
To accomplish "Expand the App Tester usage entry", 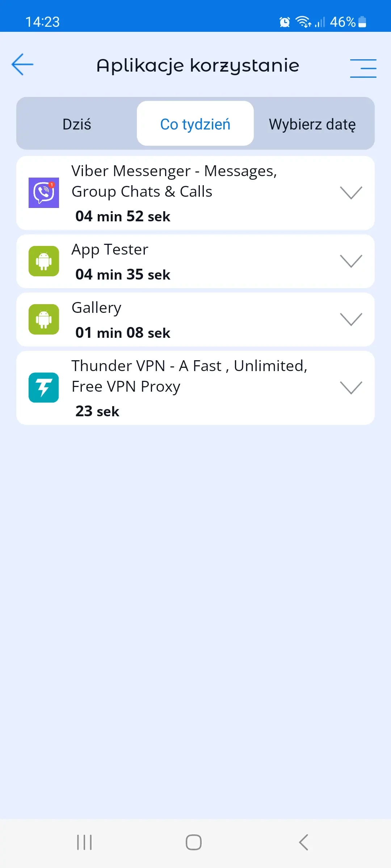I will [351, 261].
